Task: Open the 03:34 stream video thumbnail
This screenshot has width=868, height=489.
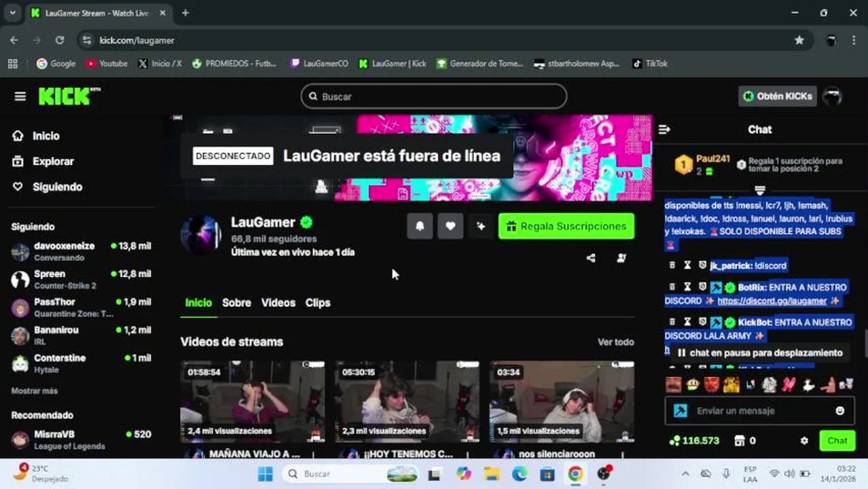Action: coord(562,401)
